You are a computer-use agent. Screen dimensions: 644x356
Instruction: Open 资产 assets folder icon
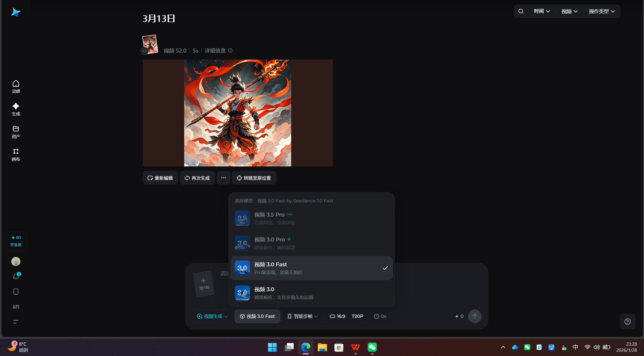pos(16,132)
